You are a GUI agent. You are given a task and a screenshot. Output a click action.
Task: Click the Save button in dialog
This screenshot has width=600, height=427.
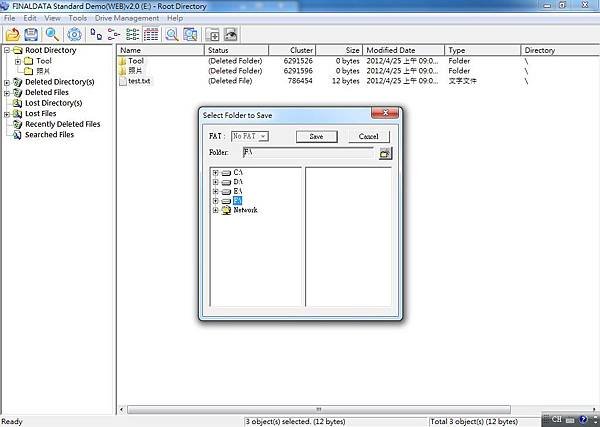[x=316, y=137]
